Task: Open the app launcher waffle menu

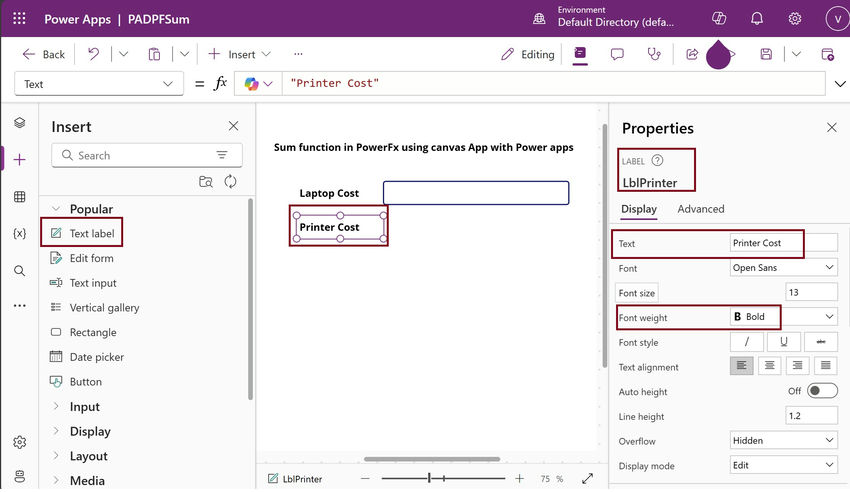Action: 19,18
